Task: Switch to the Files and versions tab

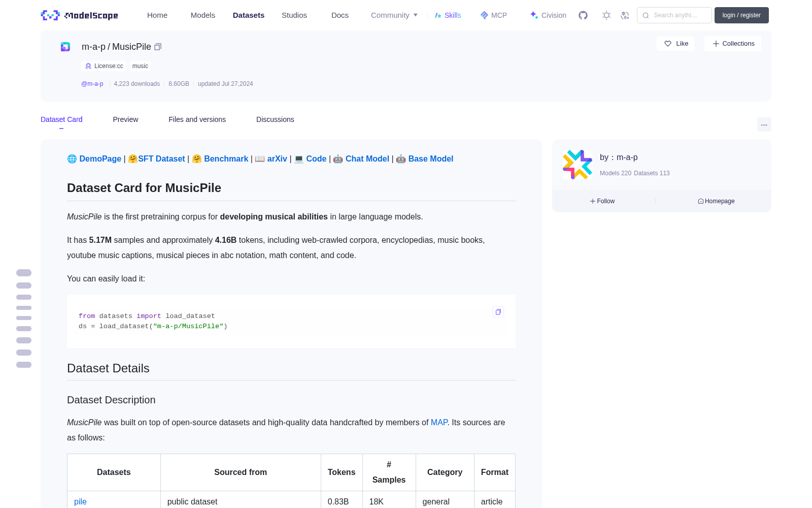Action: 197,119
